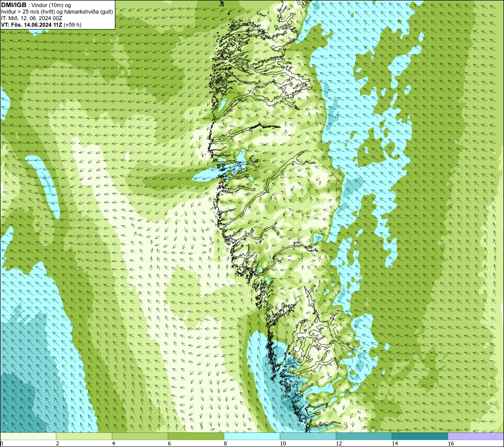504x447 pixels.
Task: Click the scale label '10'
Action: point(283,444)
